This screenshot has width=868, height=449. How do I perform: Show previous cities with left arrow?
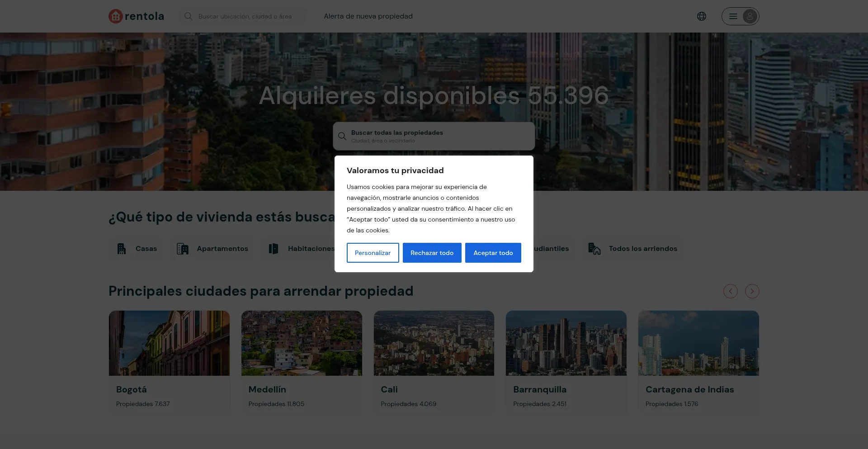[x=730, y=291]
